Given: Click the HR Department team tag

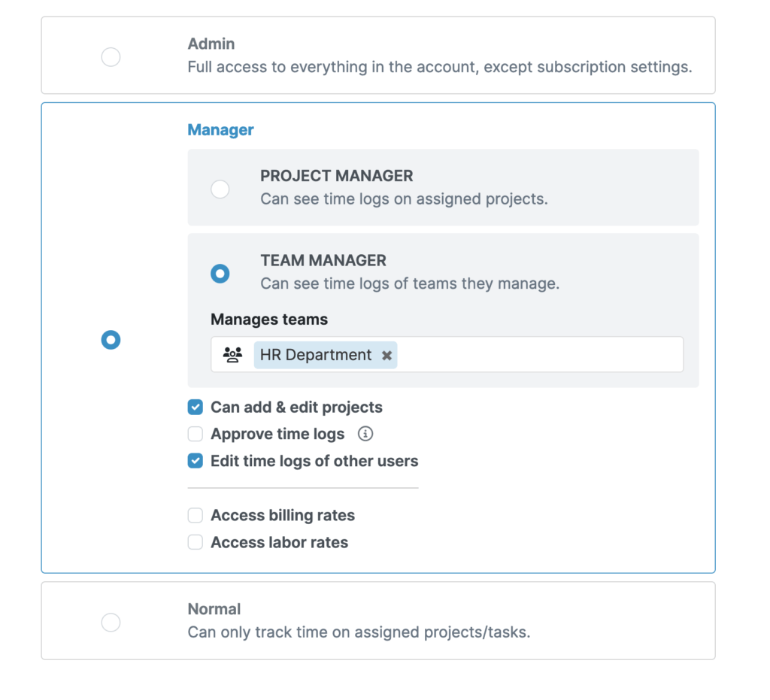Looking at the screenshot, I should pyautogui.click(x=316, y=355).
